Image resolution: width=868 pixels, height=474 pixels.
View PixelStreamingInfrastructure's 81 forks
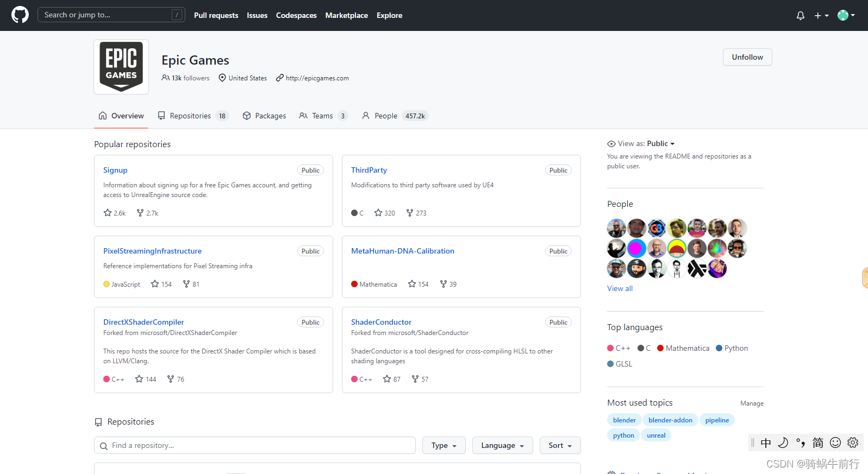191,284
